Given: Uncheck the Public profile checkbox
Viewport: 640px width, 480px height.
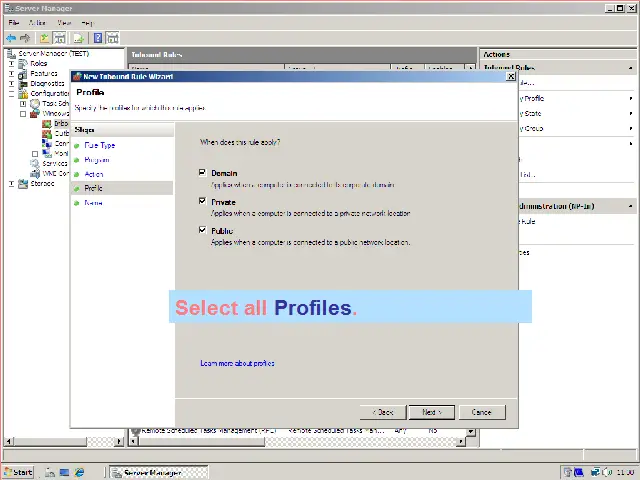Looking at the screenshot, I should pos(202,230).
